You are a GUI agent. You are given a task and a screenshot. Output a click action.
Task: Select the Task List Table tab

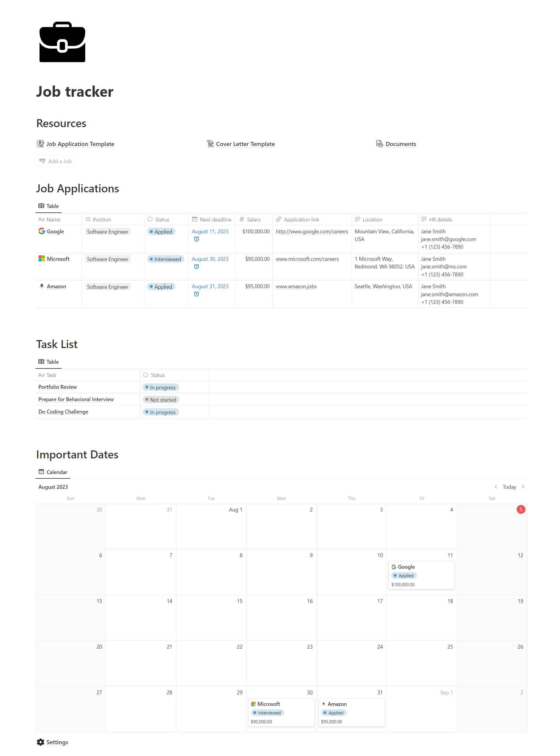point(48,361)
